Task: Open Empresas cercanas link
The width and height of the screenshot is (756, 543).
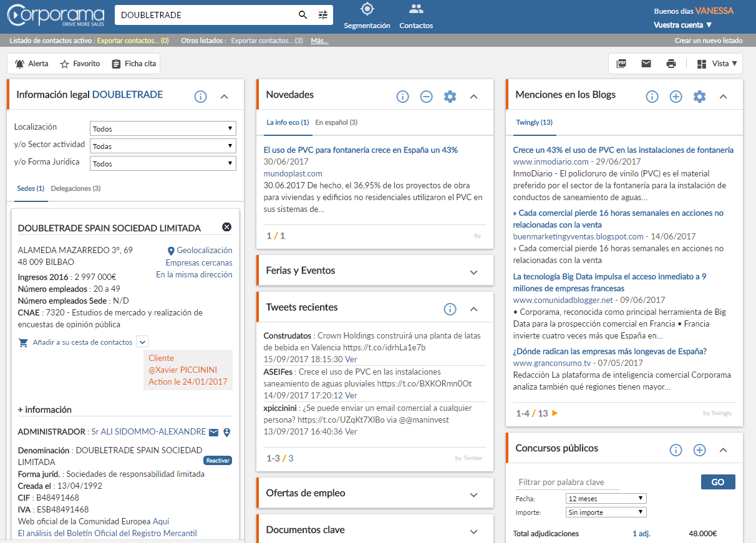Action: (x=199, y=262)
